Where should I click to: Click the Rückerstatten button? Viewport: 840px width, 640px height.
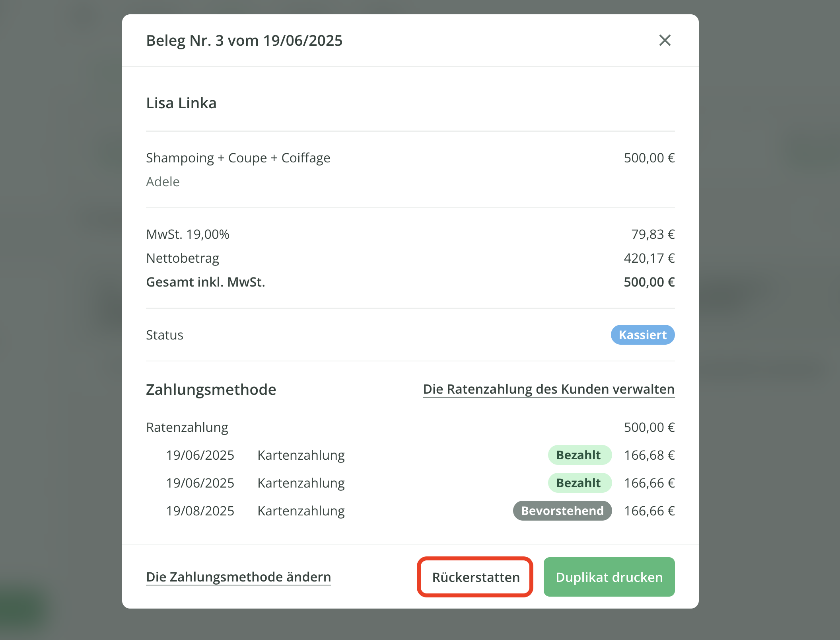pos(475,577)
